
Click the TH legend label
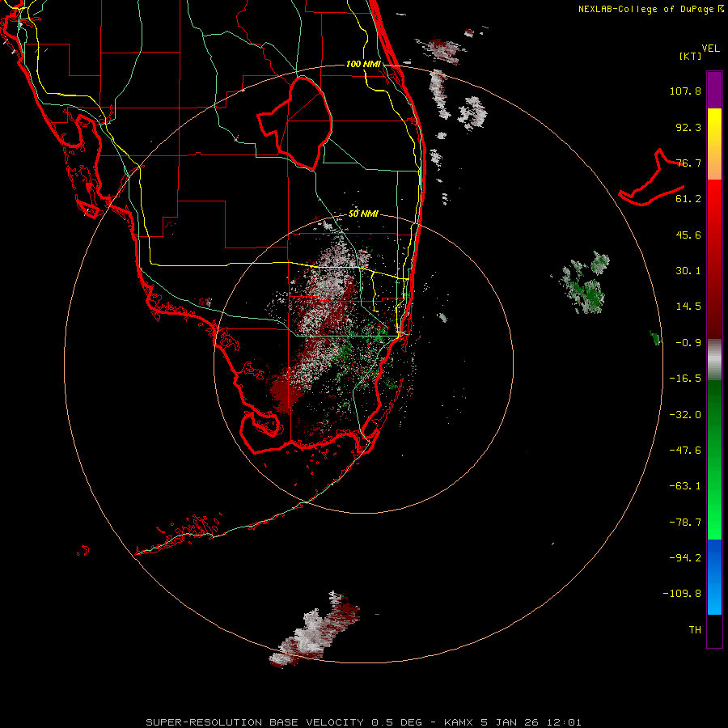click(x=695, y=630)
